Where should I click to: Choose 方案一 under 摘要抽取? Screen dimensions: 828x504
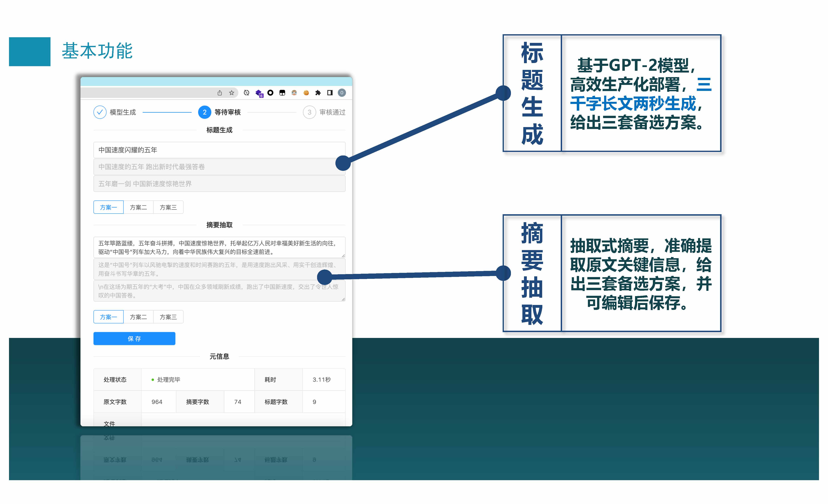109,317
